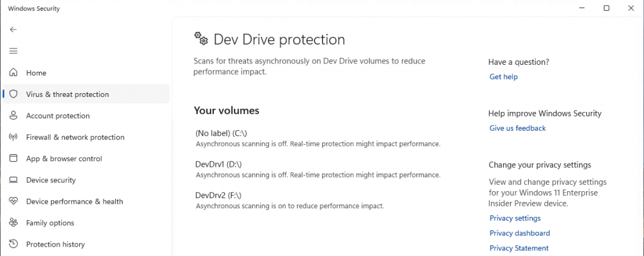644x256 pixels.
Task: Click the Family options people icon
Action: coord(13,223)
